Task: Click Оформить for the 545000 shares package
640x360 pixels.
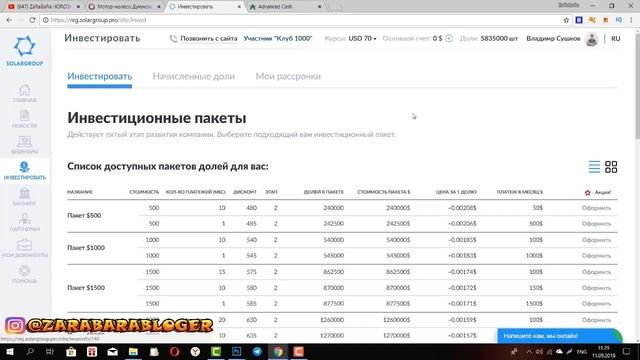Action: point(596,256)
